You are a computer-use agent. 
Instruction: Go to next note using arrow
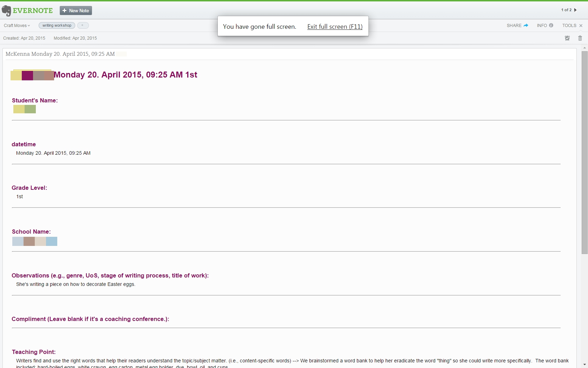click(575, 10)
